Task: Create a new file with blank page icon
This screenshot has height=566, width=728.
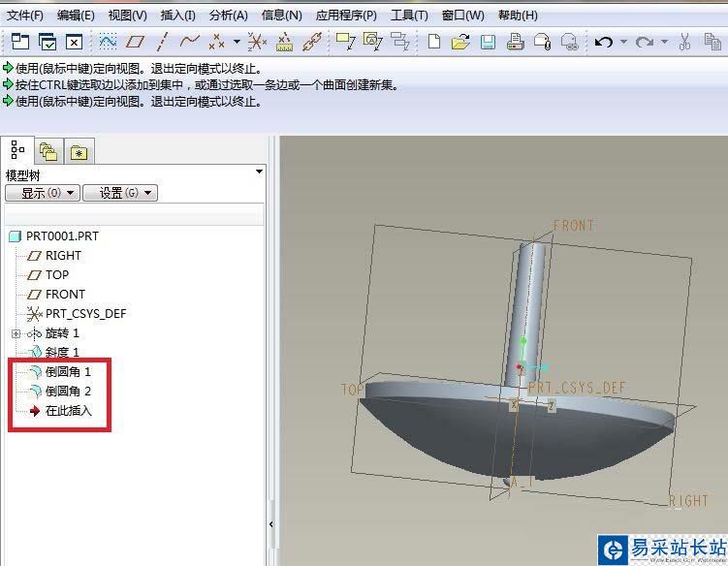Action: (x=433, y=42)
